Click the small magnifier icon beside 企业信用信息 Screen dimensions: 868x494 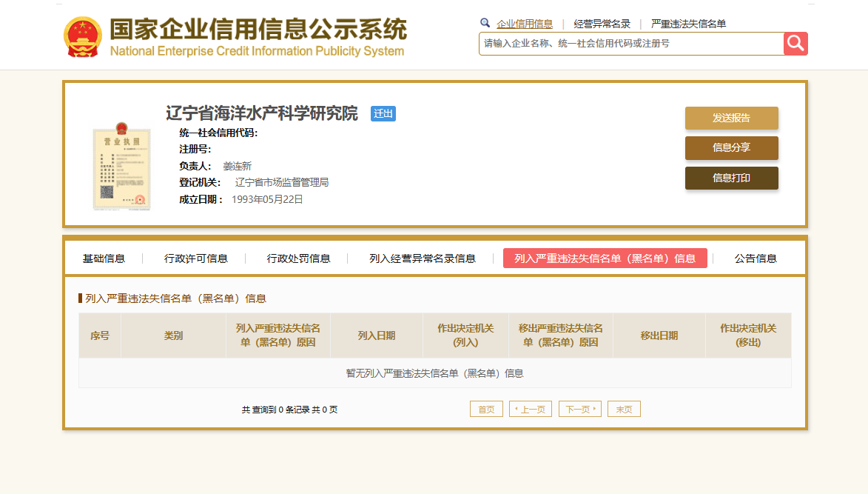click(485, 23)
